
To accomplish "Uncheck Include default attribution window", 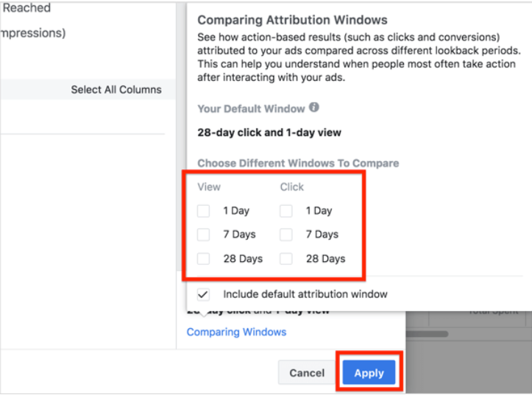I will pos(204,294).
